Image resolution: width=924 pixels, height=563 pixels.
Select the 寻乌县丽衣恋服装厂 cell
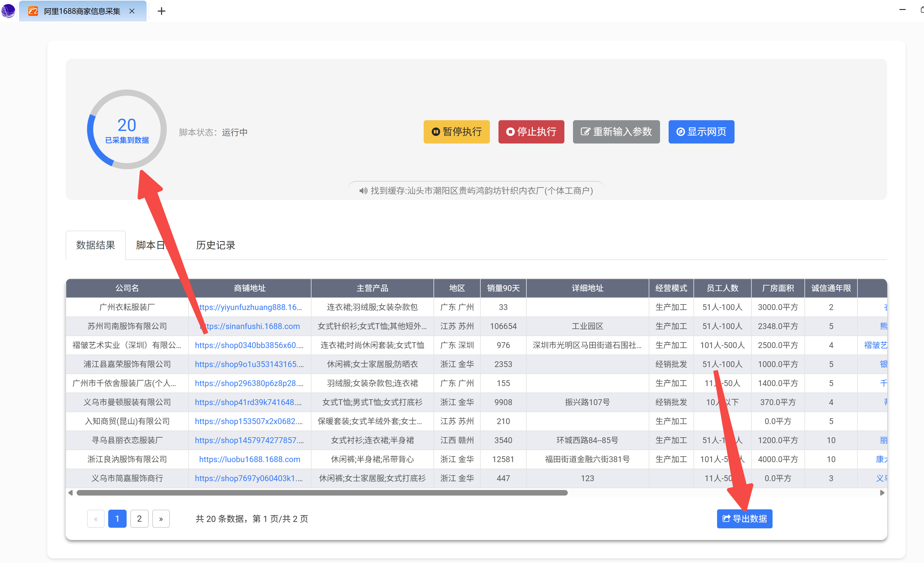coord(127,440)
